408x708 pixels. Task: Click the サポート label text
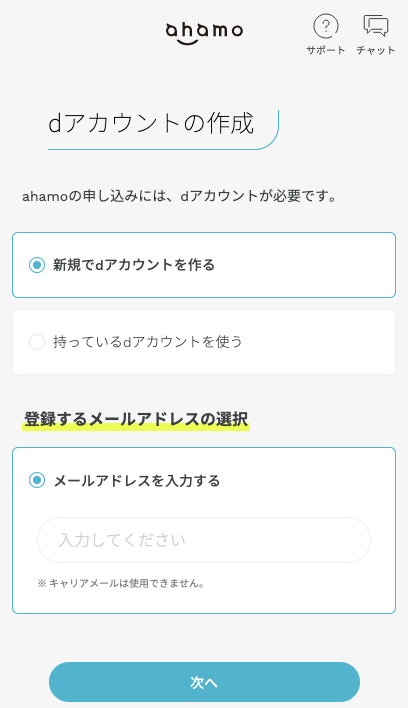pos(325,50)
